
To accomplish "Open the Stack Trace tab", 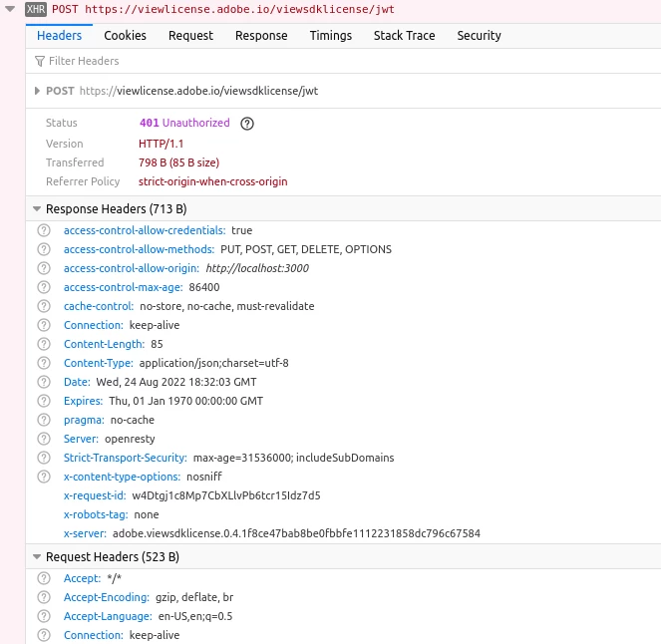I will [x=404, y=36].
